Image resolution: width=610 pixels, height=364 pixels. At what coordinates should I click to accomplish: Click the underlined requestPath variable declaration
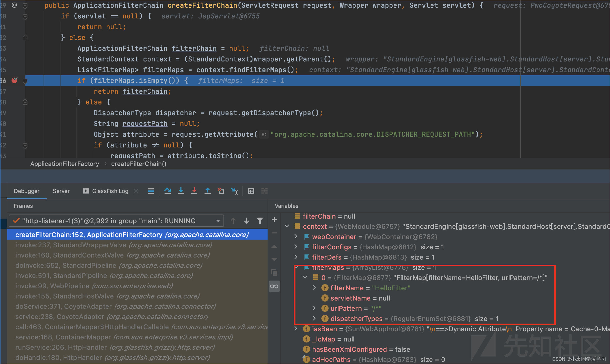tap(145, 124)
